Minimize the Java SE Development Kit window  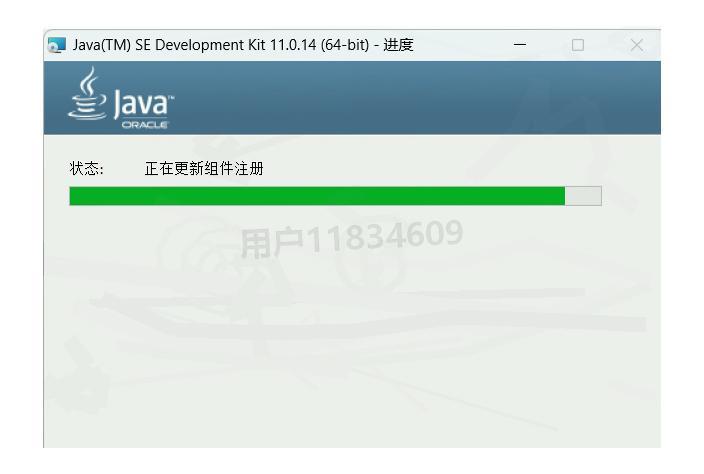tap(520, 45)
